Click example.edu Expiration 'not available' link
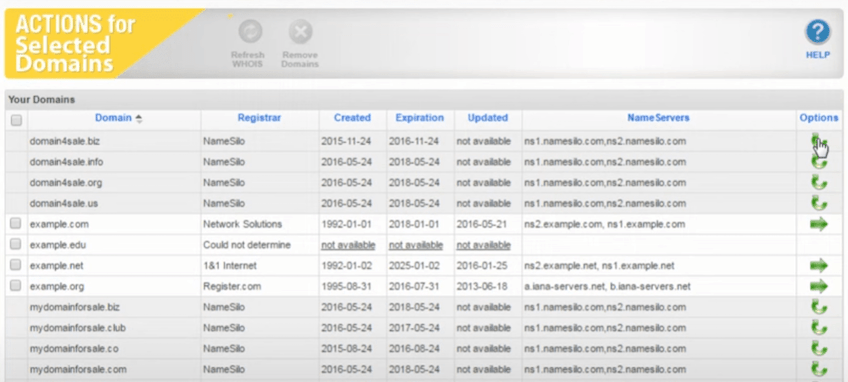Image resolution: width=848 pixels, height=382 pixels. pyautogui.click(x=415, y=245)
